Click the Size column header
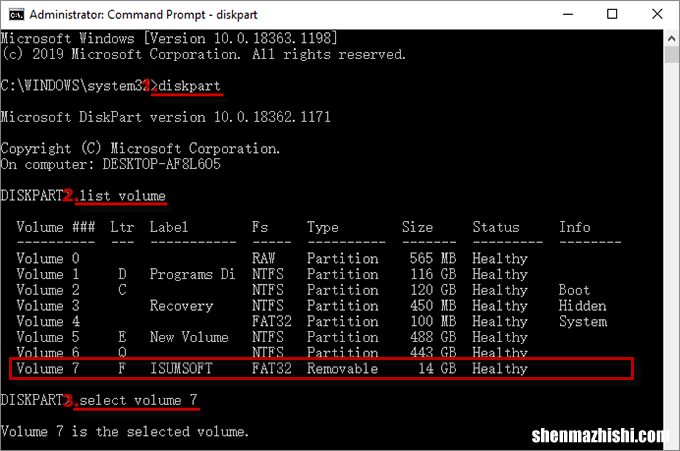 pos(417,227)
